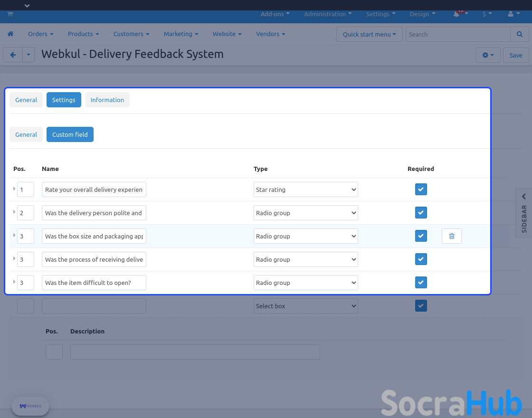Expand triangle beside 'Was the item difficult to open?'

click(14, 282)
